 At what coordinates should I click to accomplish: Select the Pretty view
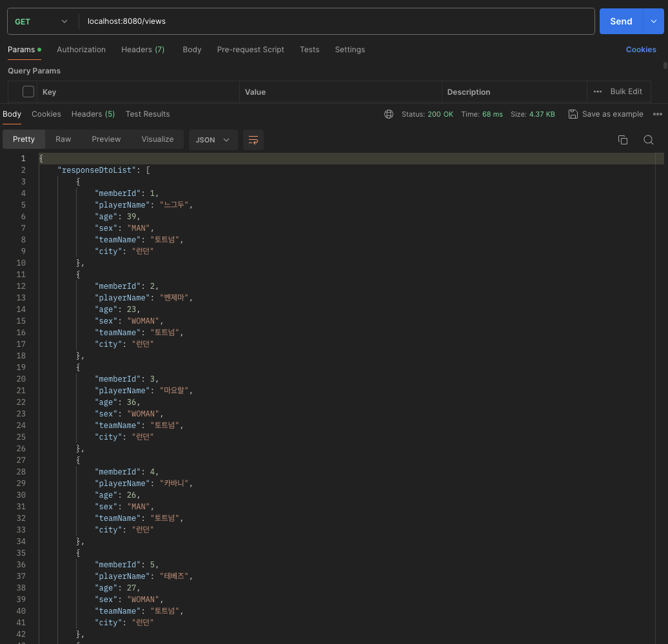24,139
